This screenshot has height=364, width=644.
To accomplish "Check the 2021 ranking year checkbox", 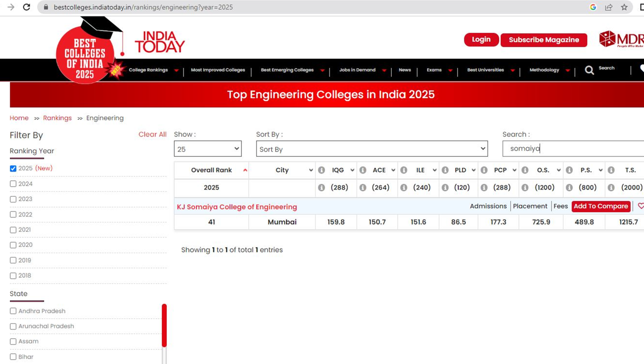I will (x=13, y=230).
